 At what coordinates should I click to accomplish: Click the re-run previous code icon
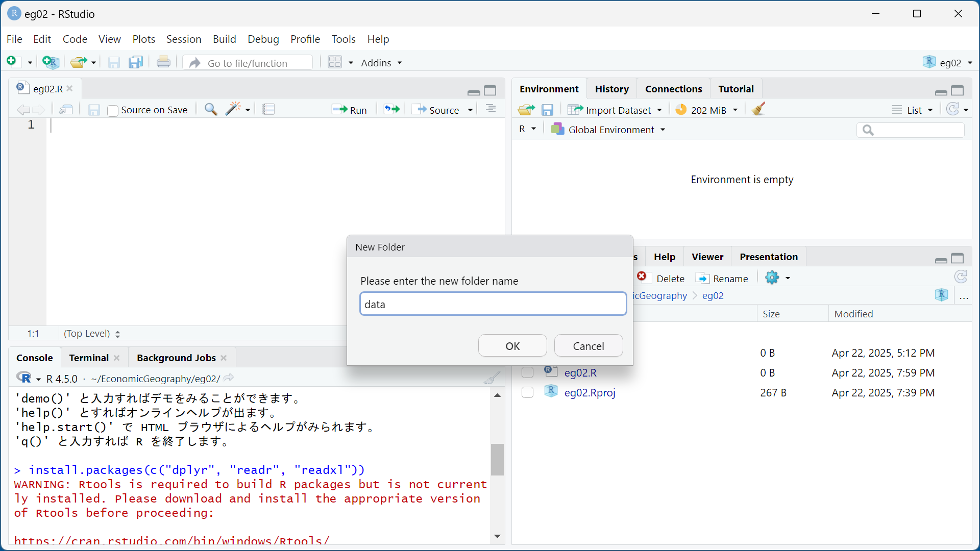(x=392, y=110)
